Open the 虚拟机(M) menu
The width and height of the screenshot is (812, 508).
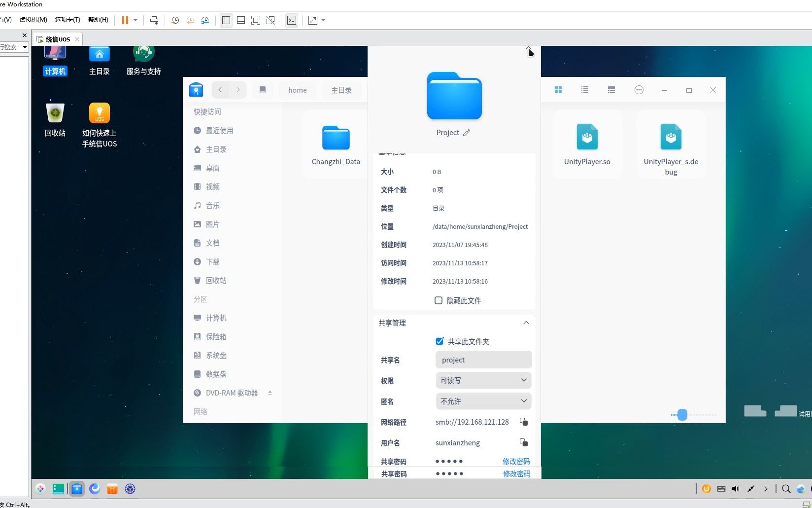coord(33,20)
